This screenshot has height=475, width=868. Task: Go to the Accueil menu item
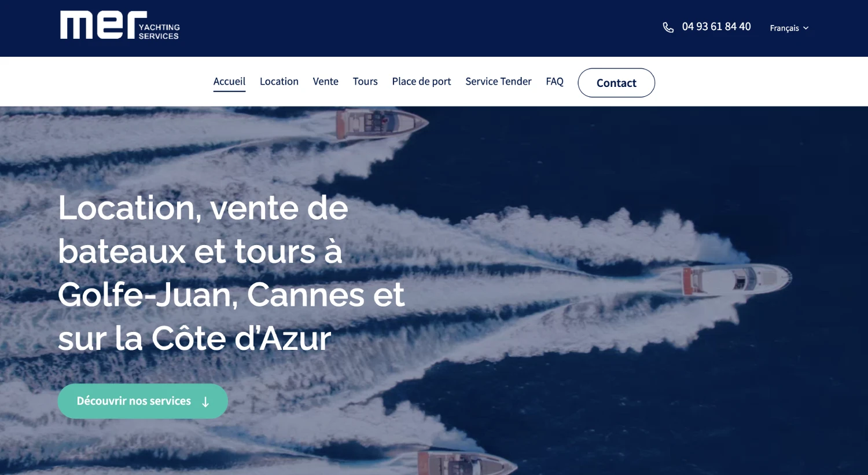tap(229, 82)
